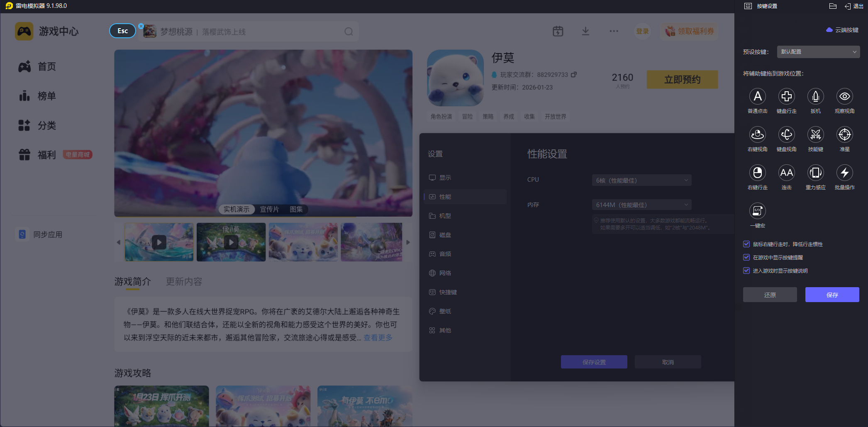Expand the 内存 6144M dropdown

click(642, 205)
